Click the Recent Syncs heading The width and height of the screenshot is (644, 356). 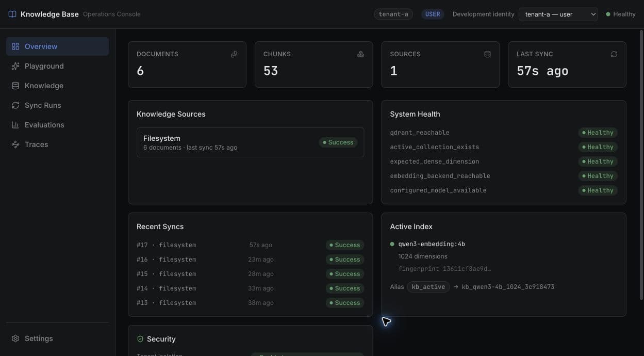(160, 226)
